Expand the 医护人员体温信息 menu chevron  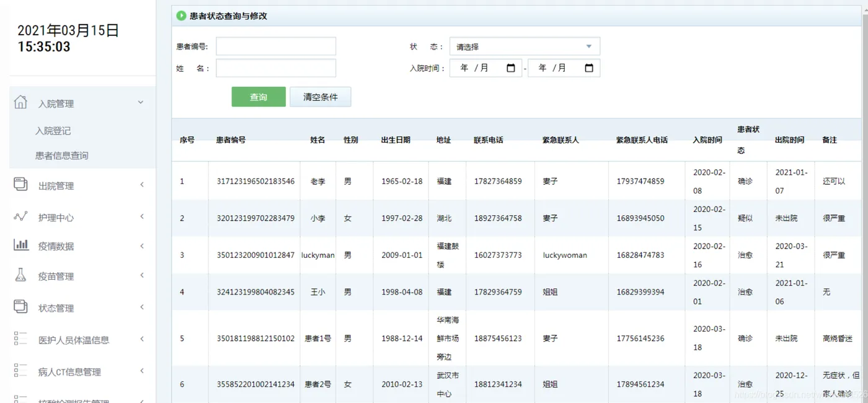tap(142, 339)
